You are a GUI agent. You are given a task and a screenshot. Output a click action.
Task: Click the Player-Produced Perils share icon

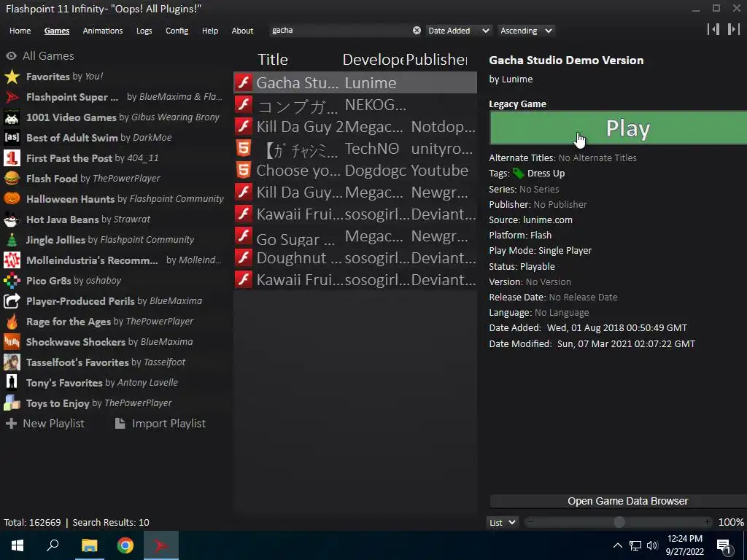pos(12,301)
